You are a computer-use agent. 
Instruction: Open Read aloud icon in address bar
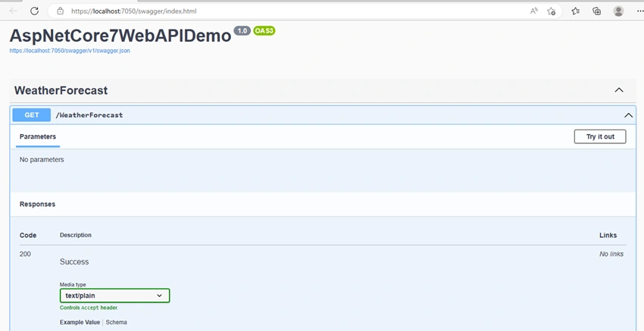pyautogui.click(x=534, y=11)
